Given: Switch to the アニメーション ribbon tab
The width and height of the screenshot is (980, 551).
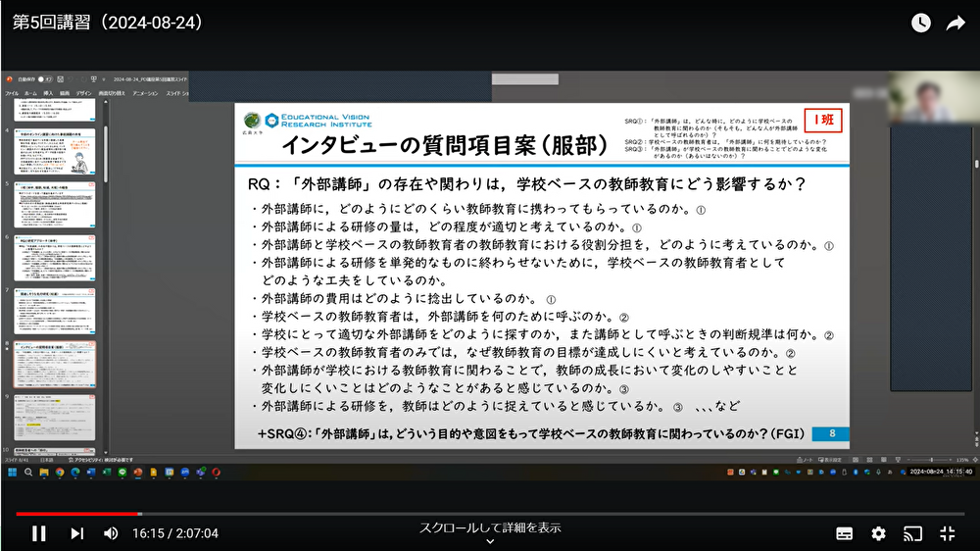Looking at the screenshot, I should [146, 94].
